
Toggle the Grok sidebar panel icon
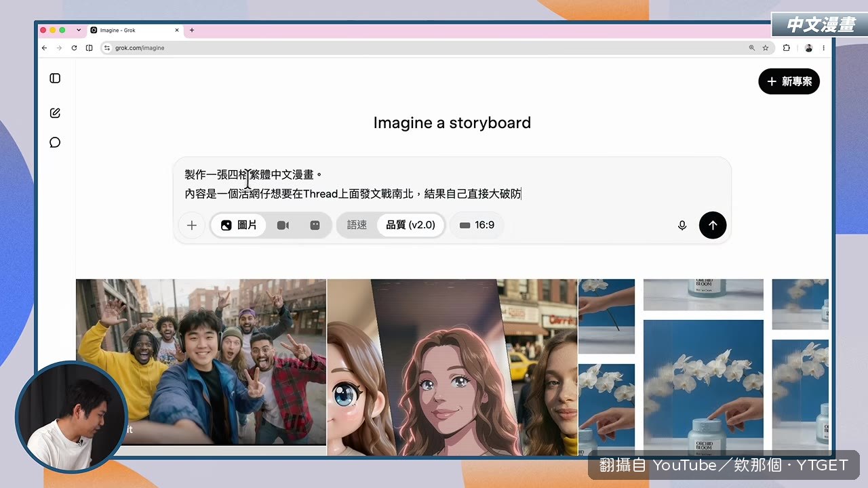coord(55,79)
